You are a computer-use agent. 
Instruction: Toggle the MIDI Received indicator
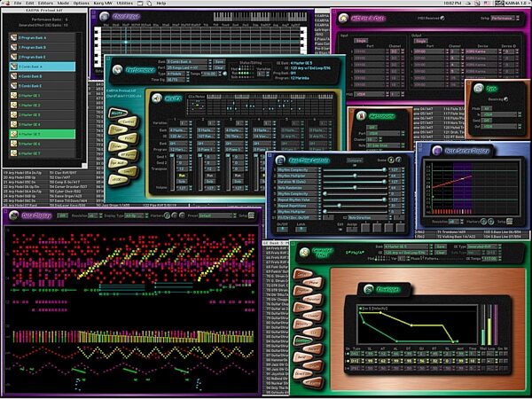click(442, 18)
